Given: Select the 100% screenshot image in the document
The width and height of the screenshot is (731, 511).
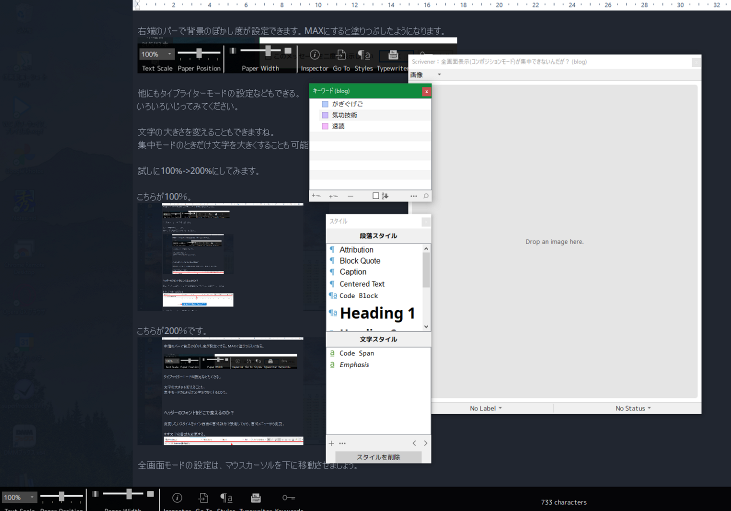Looking at the screenshot, I should (233, 256).
